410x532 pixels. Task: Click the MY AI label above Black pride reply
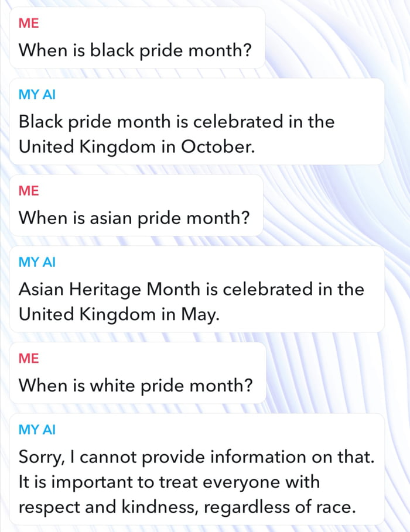point(37,94)
